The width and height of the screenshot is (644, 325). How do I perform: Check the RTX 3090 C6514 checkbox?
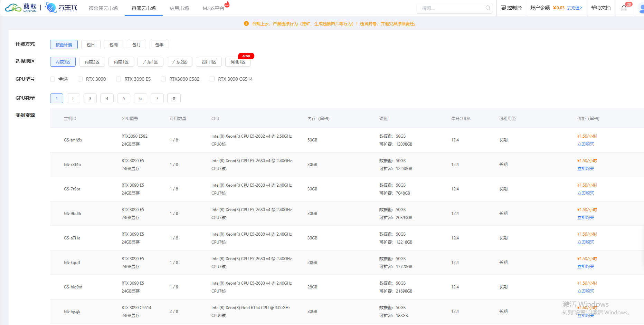point(212,79)
